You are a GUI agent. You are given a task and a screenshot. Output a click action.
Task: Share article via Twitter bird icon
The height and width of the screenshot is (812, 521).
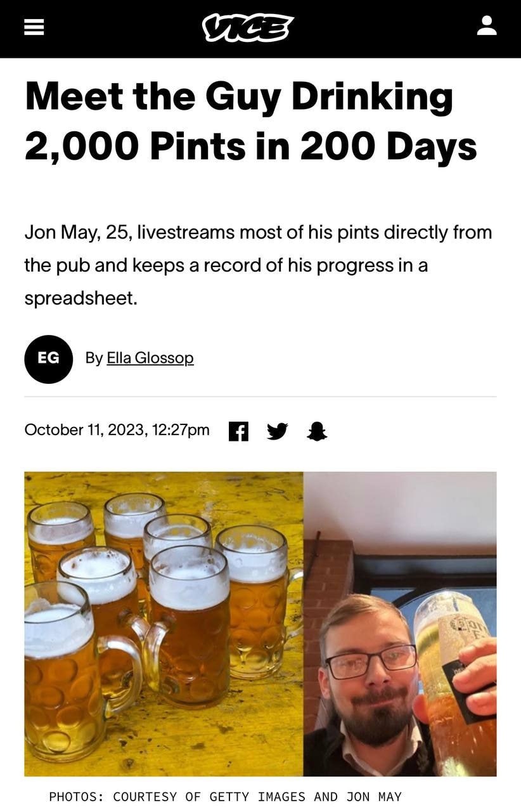click(277, 431)
